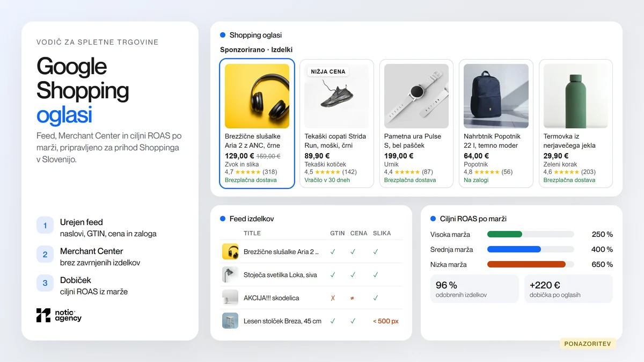644x362 pixels.
Task: Click the 250 % value for Visoka marža
Action: pyautogui.click(x=602, y=234)
